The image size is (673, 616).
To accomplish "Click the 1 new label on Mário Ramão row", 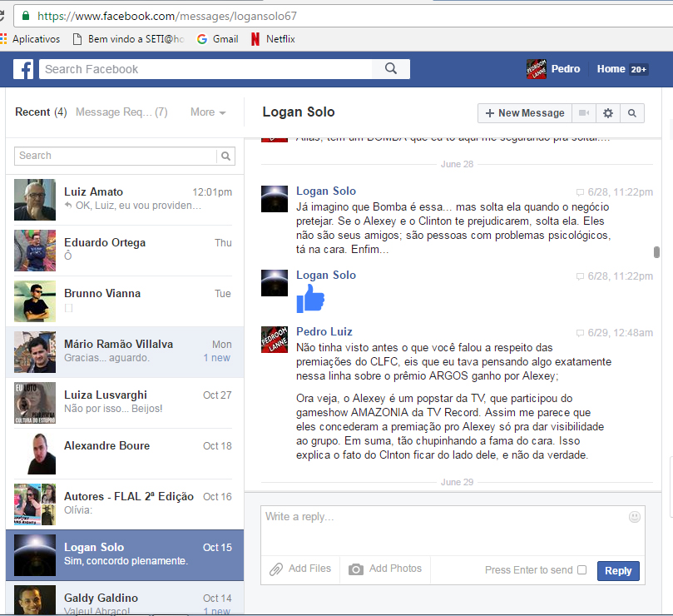I will [217, 358].
